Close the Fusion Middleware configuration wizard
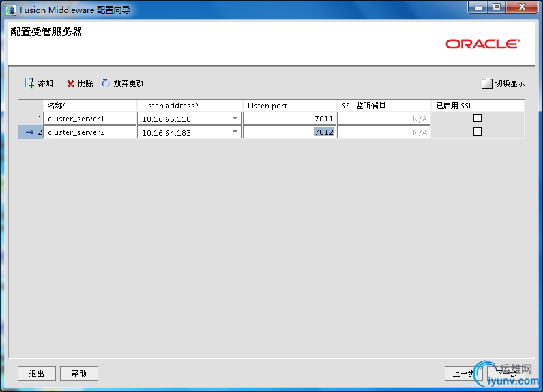Image resolution: width=543 pixels, height=392 pixels. point(523,7)
